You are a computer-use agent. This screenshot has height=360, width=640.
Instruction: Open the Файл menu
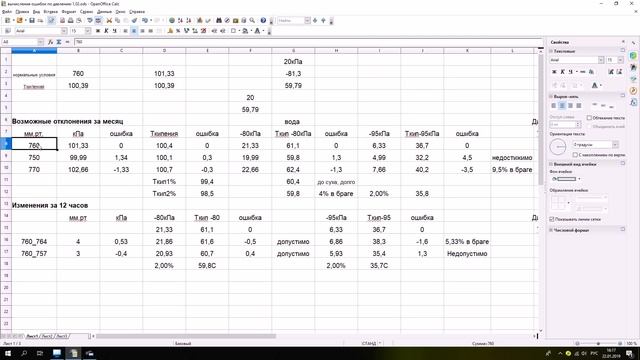coord(7,12)
